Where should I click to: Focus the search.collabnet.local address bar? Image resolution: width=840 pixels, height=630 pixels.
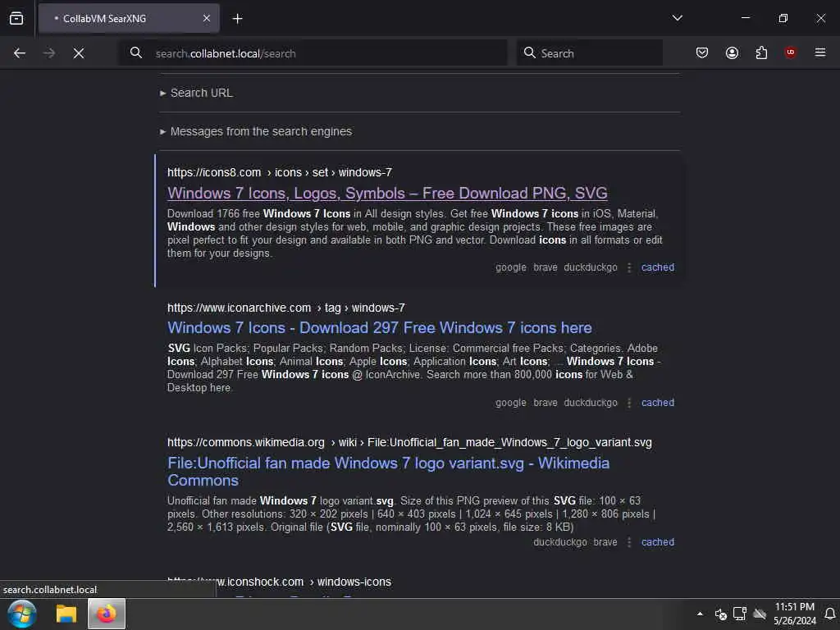(x=313, y=53)
